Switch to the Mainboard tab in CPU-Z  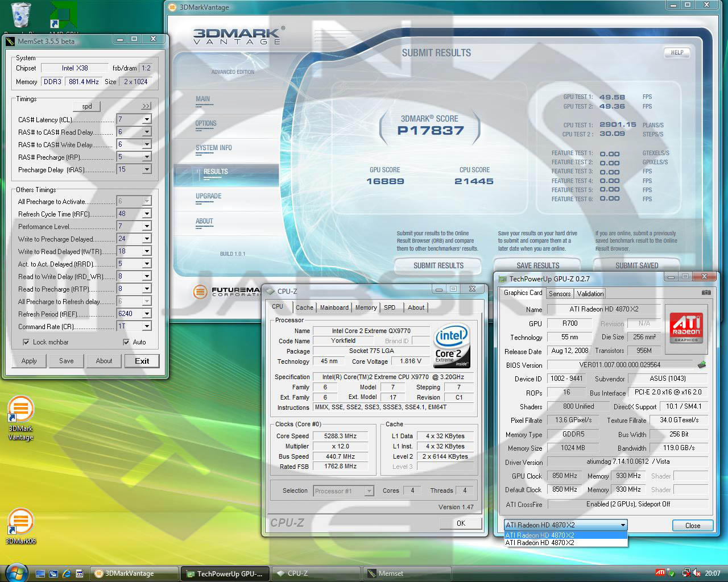coord(334,307)
